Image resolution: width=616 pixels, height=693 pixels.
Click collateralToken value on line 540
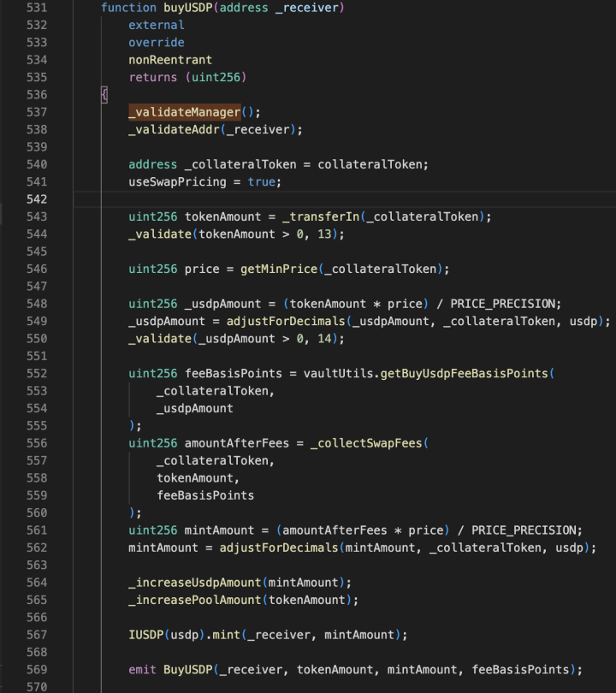pyautogui.click(x=370, y=164)
